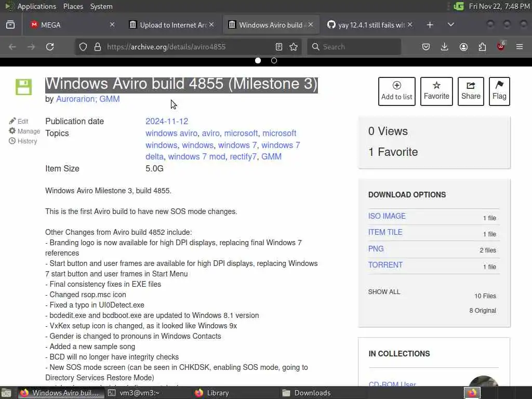Open the 8 Original files link
The width and height of the screenshot is (532, 399).
(483, 311)
